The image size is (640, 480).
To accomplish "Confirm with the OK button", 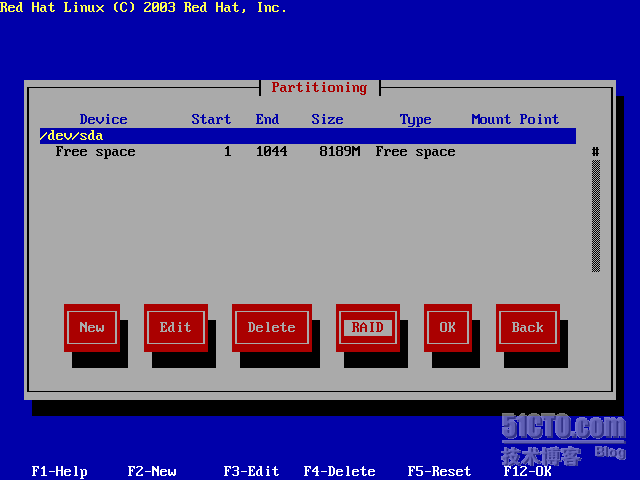I will click(x=448, y=327).
